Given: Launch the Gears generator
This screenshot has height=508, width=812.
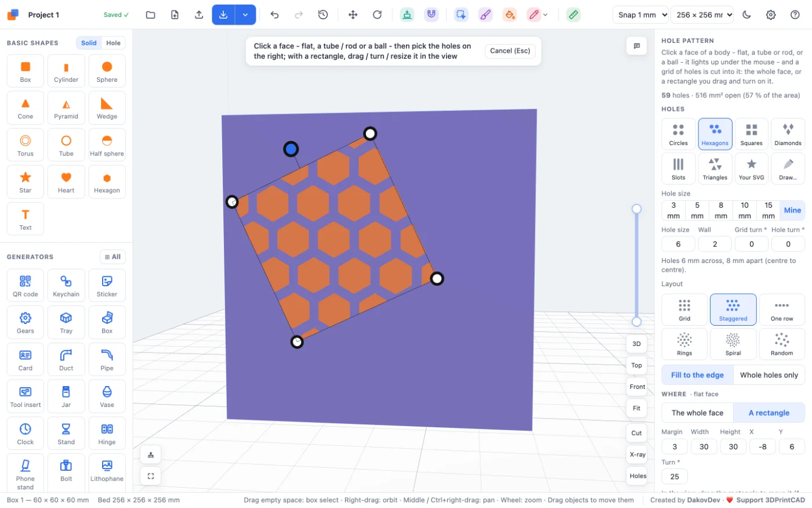Looking at the screenshot, I should click(x=26, y=322).
